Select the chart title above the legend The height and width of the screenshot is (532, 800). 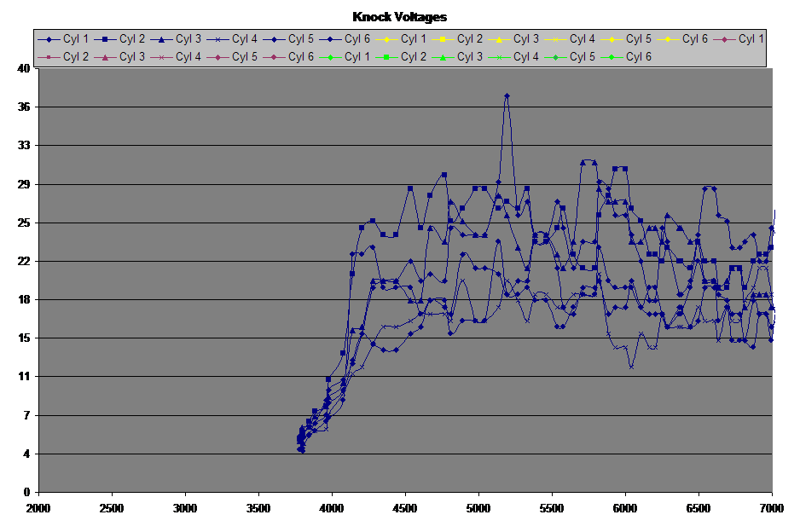(x=400, y=16)
